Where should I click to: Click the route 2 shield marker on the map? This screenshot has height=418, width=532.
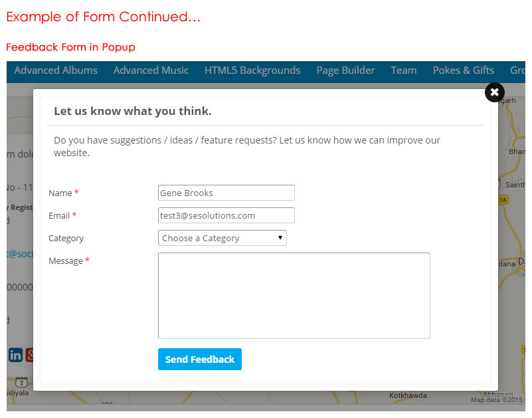[21, 383]
